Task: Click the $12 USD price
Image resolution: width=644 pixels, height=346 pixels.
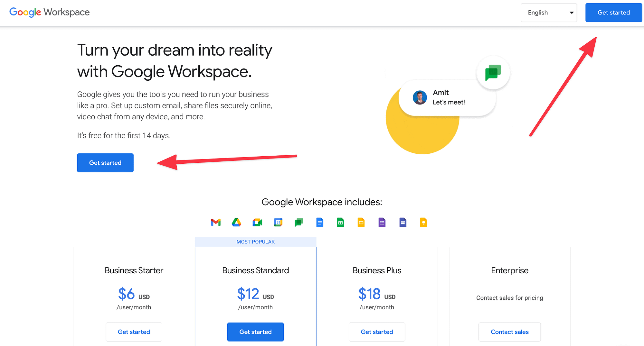Action: coord(255,294)
